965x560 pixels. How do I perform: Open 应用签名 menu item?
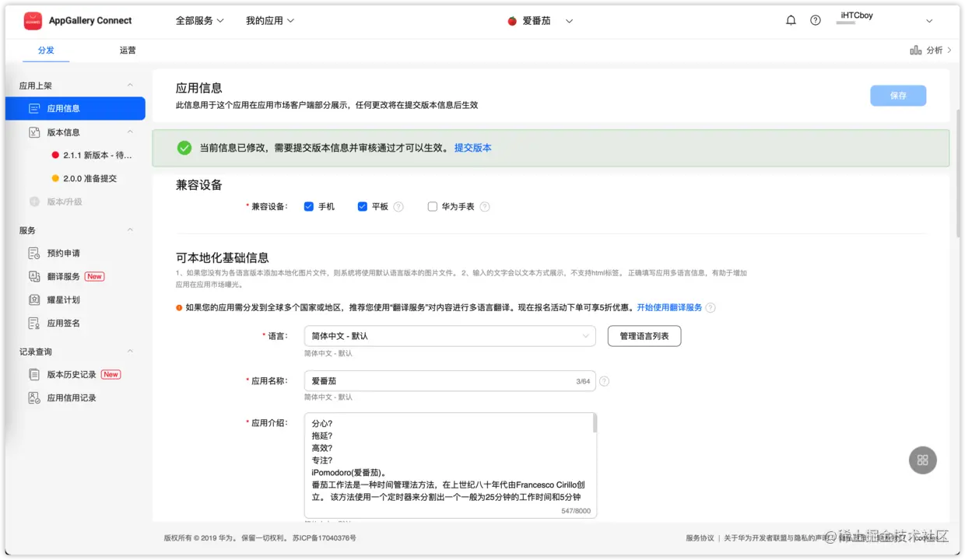coord(64,324)
